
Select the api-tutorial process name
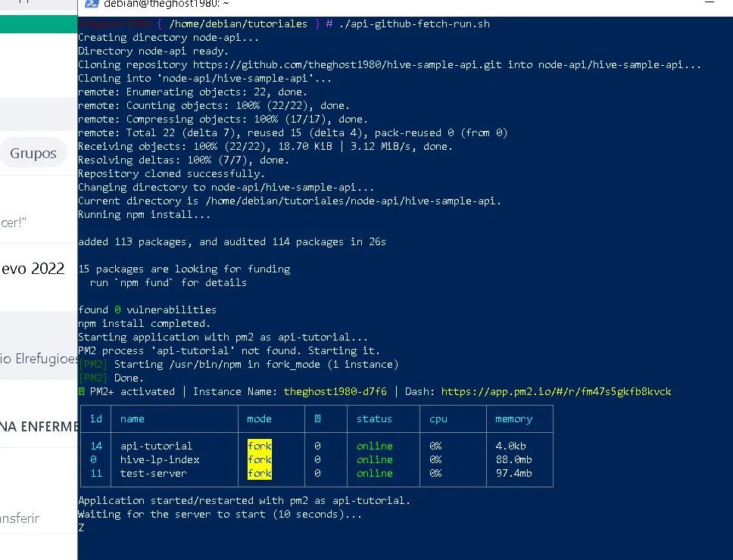tap(156, 446)
